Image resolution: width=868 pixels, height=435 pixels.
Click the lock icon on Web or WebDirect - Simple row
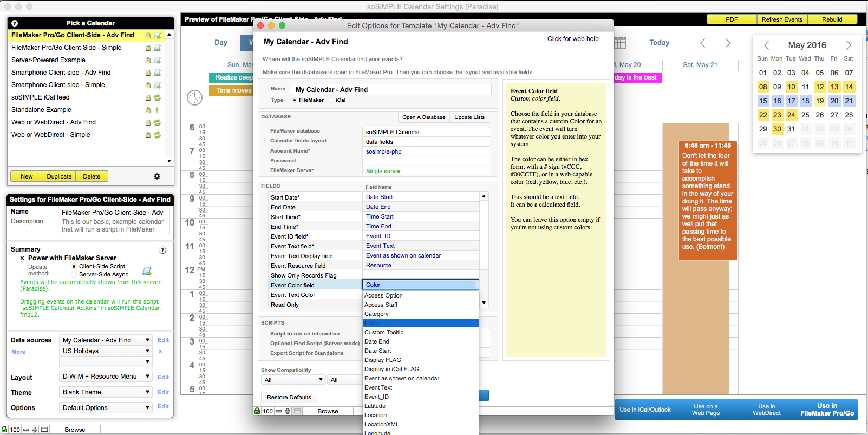(148, 135)
